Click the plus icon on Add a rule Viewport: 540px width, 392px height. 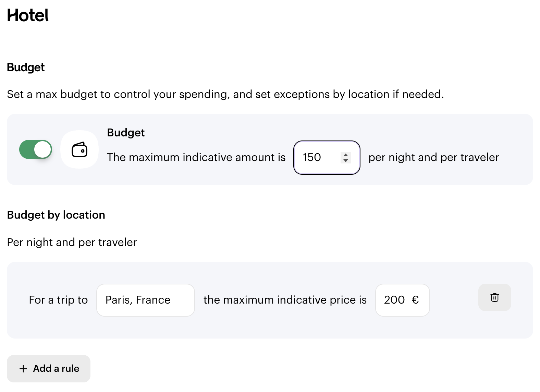click(23, 369)
